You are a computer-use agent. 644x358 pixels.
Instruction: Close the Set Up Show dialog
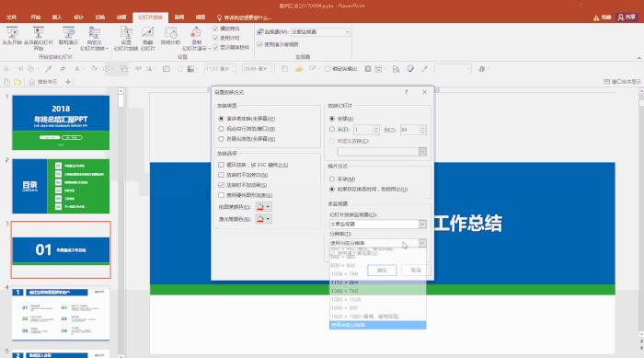tap(425, 92)
